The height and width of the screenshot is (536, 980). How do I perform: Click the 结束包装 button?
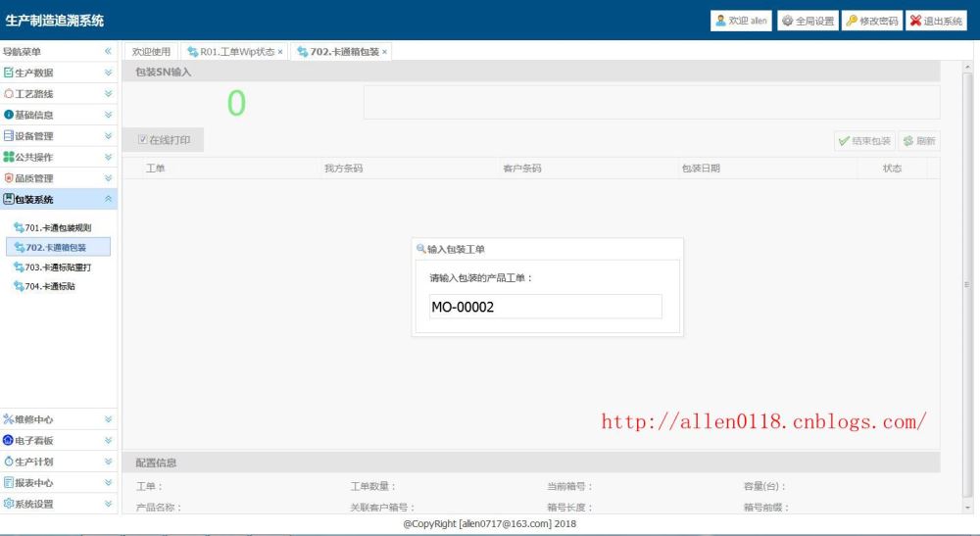864,141
